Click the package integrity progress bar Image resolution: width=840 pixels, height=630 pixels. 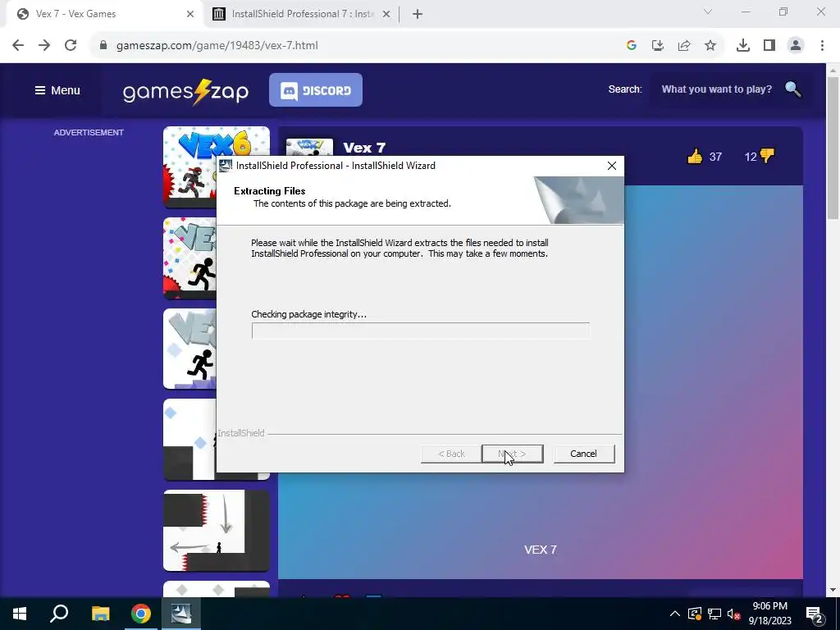421,331
